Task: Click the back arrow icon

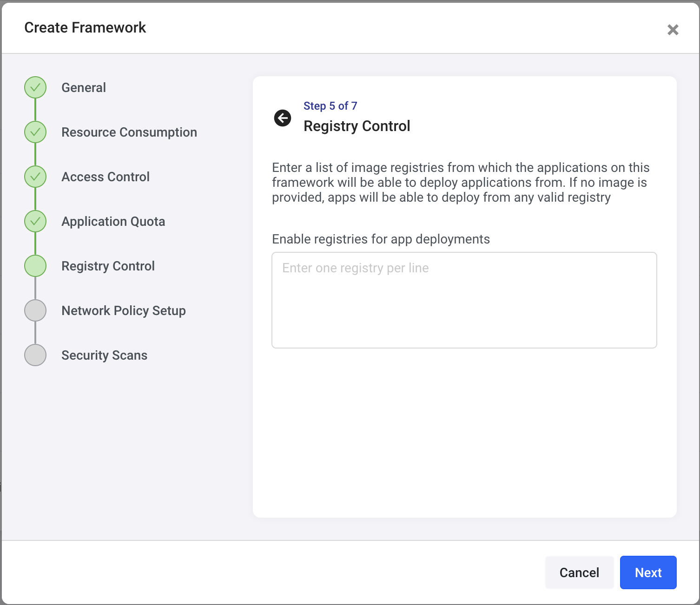Action: [x=283, y=118]
